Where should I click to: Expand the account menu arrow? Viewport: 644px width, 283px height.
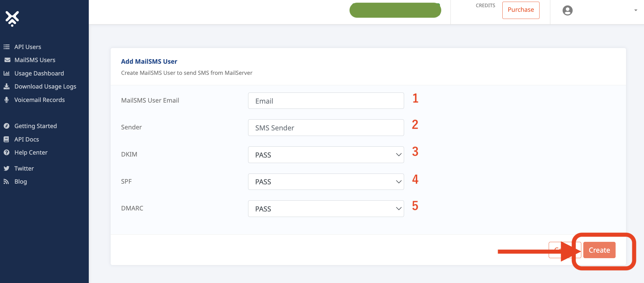pos(636,10)
